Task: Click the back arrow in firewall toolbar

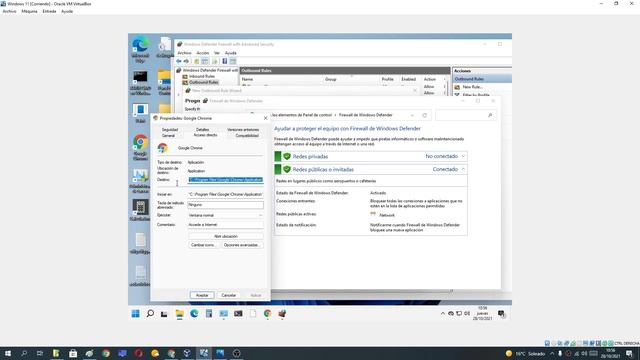Action: 179,61
